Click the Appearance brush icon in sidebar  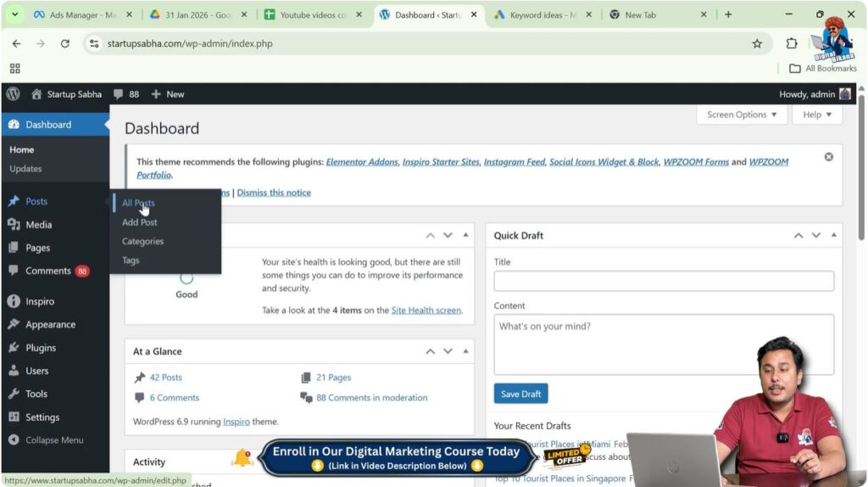tap(14, 324)
